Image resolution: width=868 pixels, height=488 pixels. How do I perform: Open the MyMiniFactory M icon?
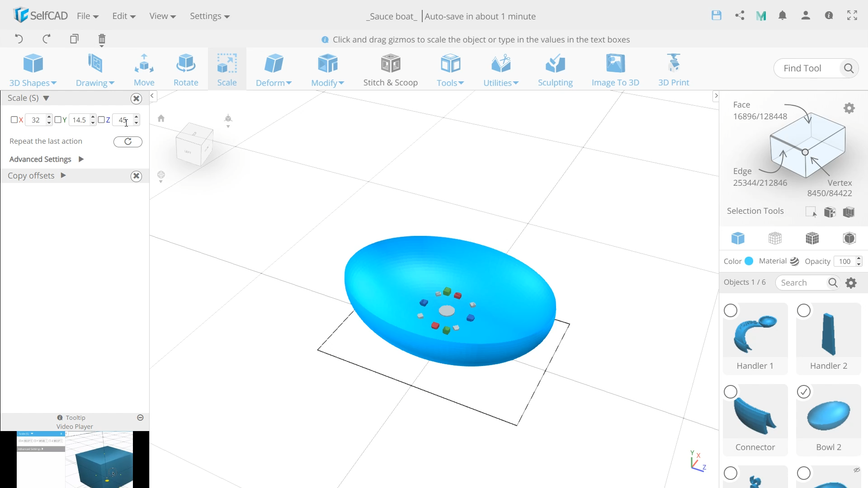[x=761, y=16]
